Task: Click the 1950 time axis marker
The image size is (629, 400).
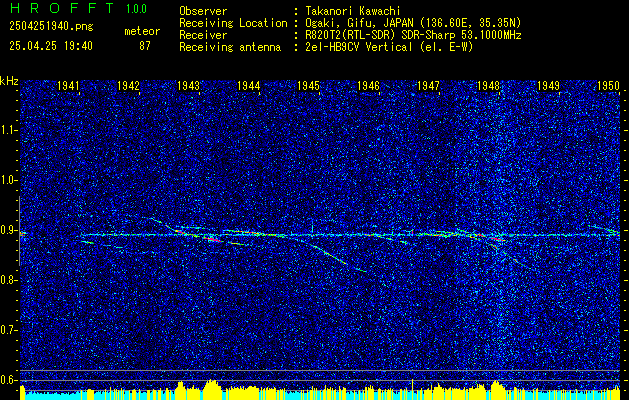Action: [x=608, y=85]
